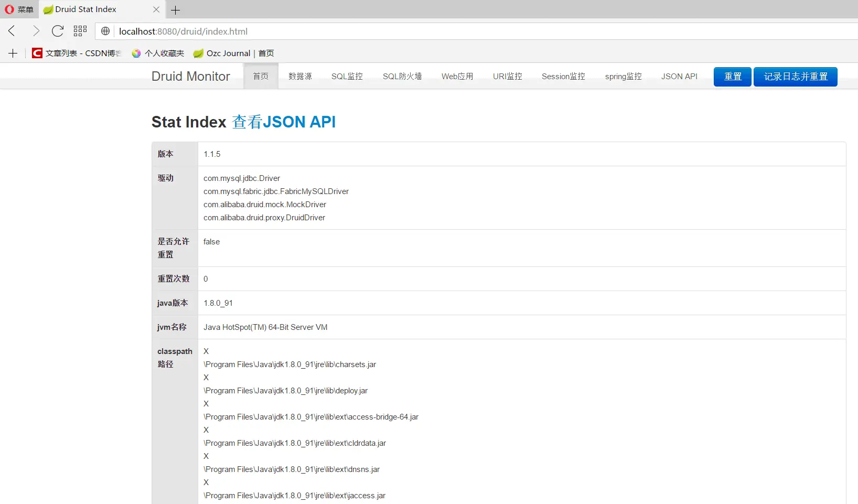Open the URI监控 navigation item
Viewport: 858px width, 504px height.
pos(508,76)
